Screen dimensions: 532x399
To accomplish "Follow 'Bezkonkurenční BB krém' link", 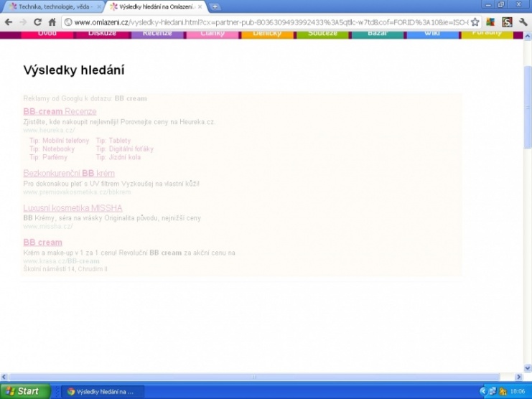I will (69, 173).
